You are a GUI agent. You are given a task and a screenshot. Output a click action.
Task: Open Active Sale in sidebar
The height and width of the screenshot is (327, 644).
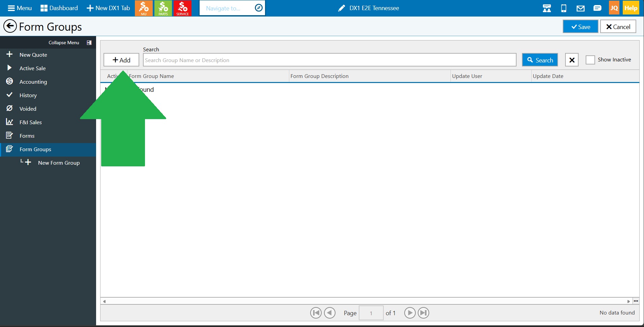[x=48, y=68]
